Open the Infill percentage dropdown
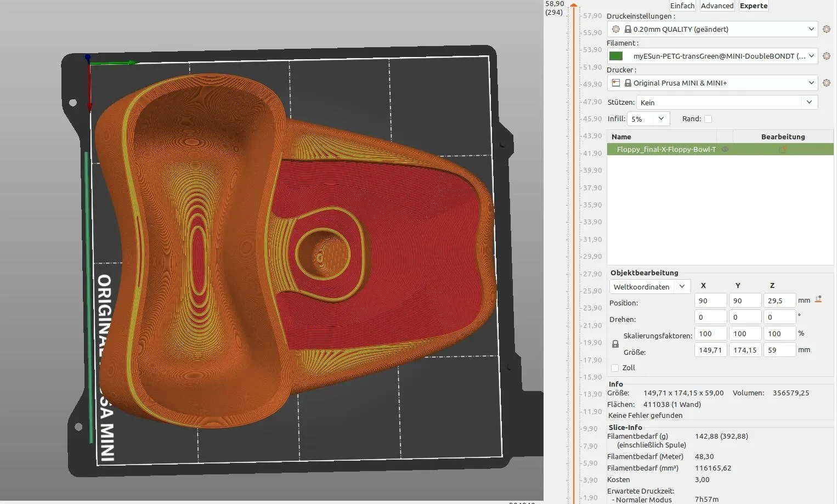This screenshot has height=504, width=837. (x=648, y=119)
